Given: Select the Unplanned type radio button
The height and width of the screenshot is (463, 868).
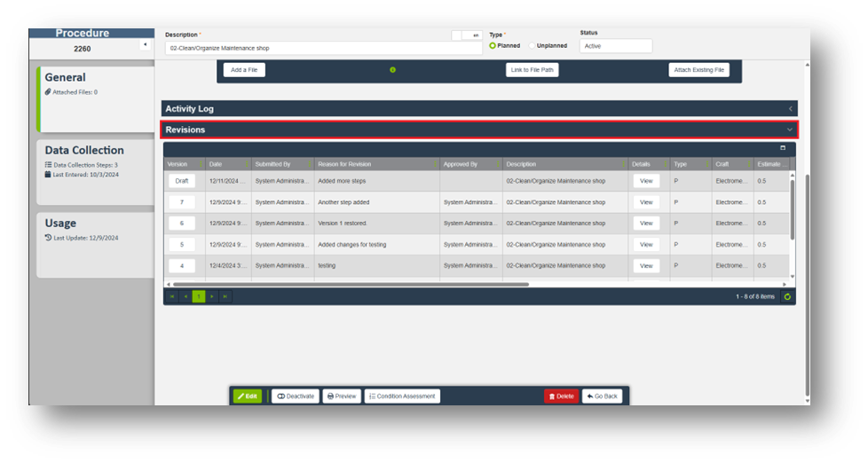Looking at the screenshot, I should tap(533, 45).
